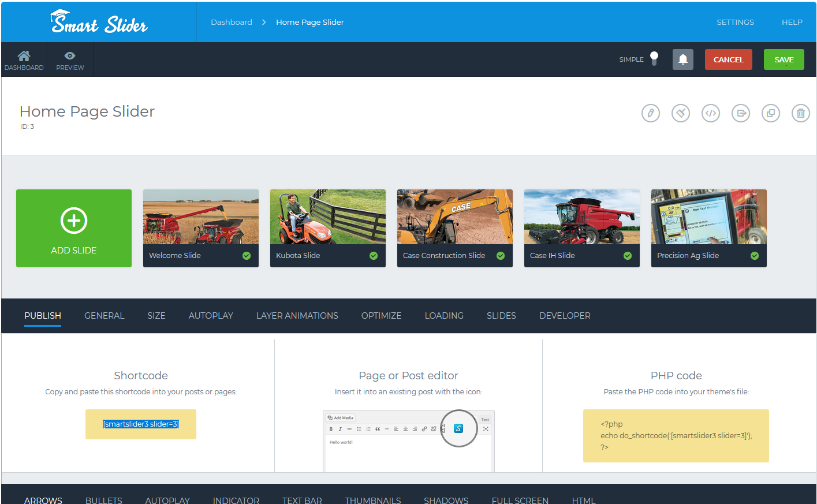Switch to the GENERAL tab
This screenshot has width=817, height=504.
pos(105,316)
